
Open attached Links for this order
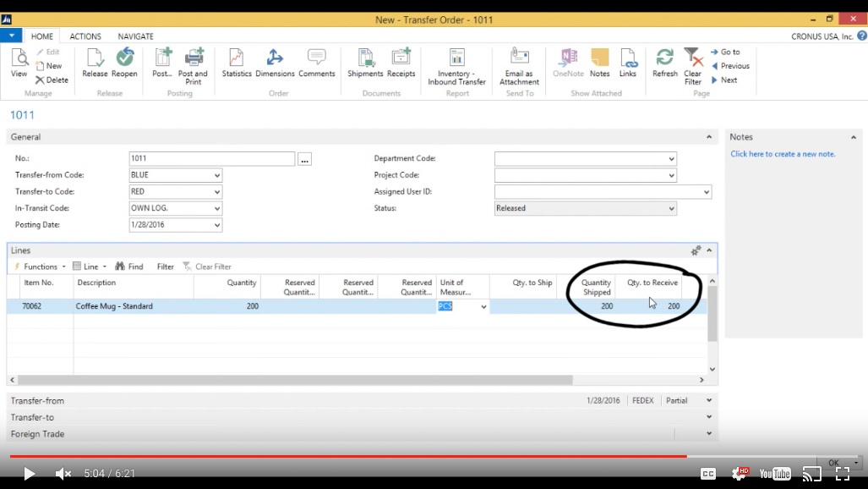[631, 64]
